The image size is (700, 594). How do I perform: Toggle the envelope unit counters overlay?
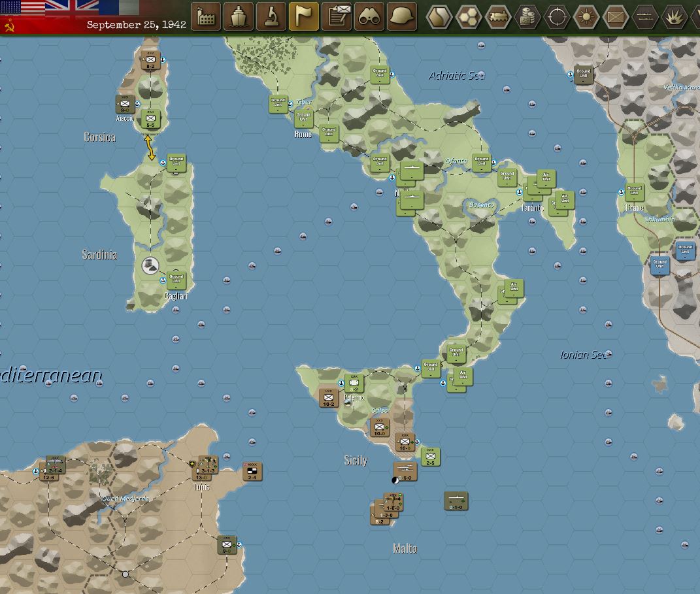[x=616, y=17]
